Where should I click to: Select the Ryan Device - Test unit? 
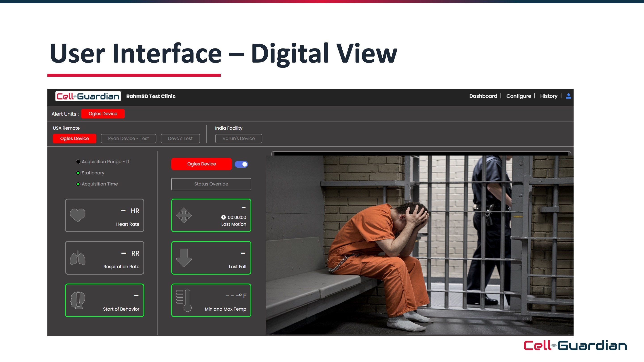tap(128, 138)
